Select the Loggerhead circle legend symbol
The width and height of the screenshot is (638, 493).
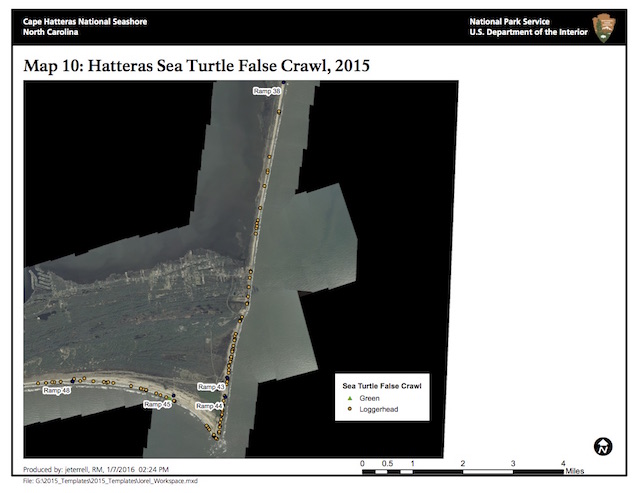click(x=350, y=410)
